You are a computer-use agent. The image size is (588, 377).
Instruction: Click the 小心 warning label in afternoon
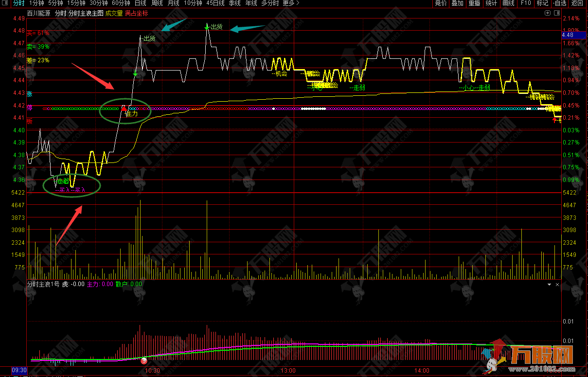tap(467, 88)
